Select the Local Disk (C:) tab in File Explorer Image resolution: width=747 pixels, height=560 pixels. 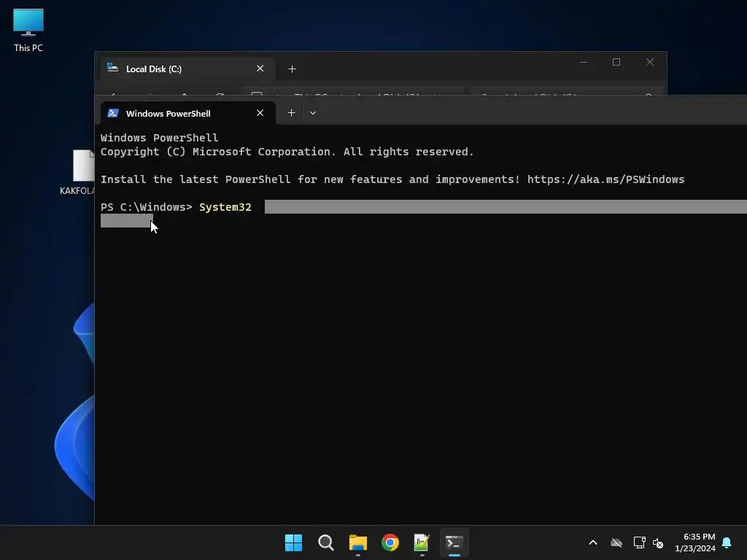click(188, 69)
